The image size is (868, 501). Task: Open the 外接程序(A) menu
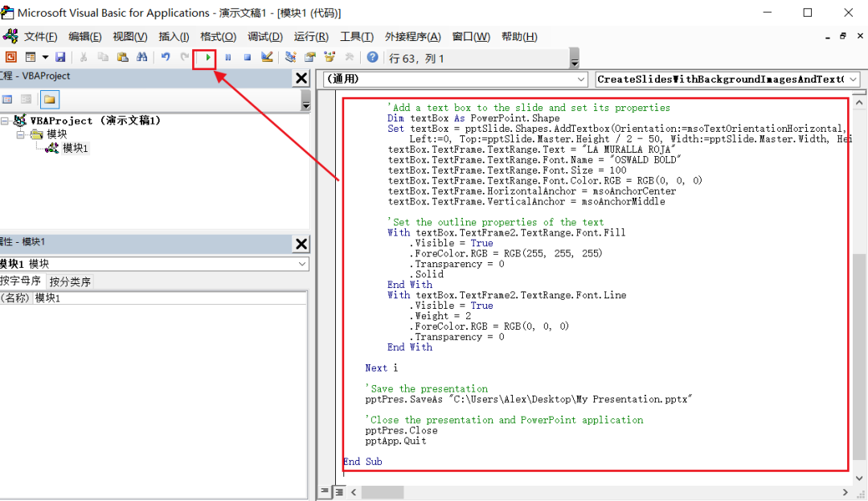pyautogui.click(x=412, y=36)
